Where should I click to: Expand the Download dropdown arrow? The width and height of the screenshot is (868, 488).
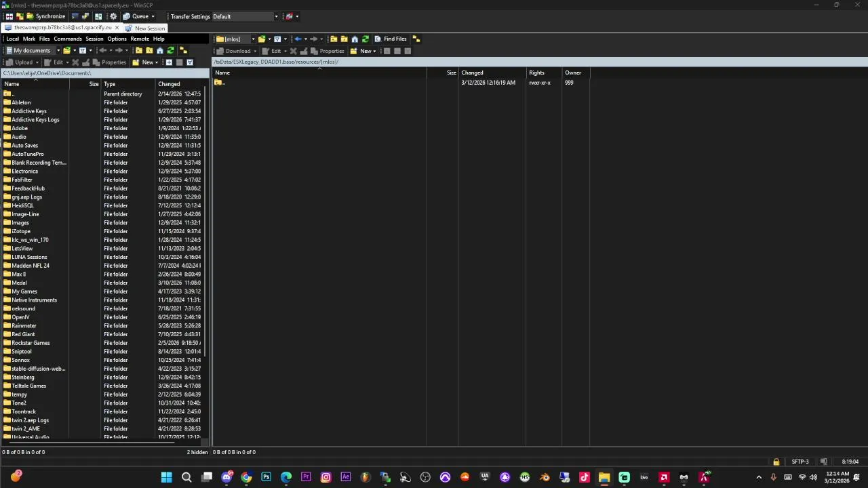click(255, 51)
